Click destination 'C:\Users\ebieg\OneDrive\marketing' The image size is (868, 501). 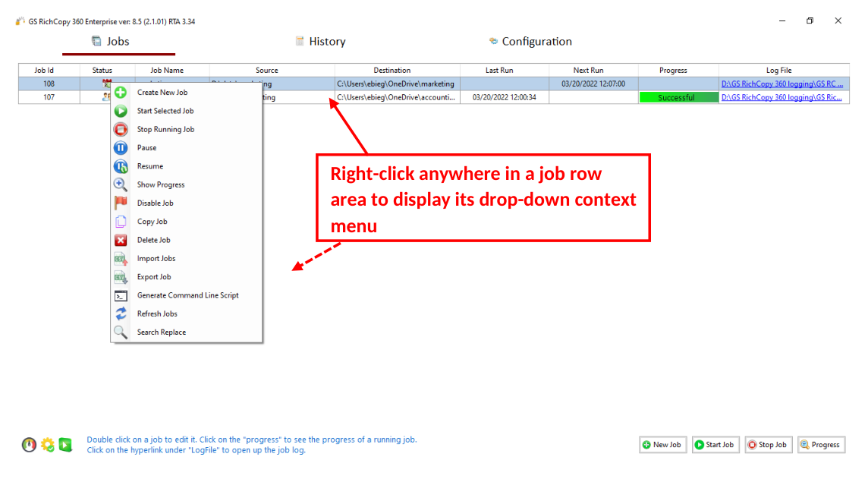pos(396,84)
